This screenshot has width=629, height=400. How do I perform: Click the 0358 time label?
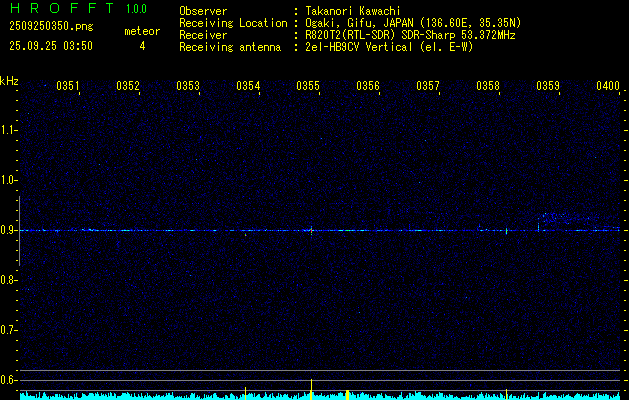pyautogui.click(x=488, y=85)
